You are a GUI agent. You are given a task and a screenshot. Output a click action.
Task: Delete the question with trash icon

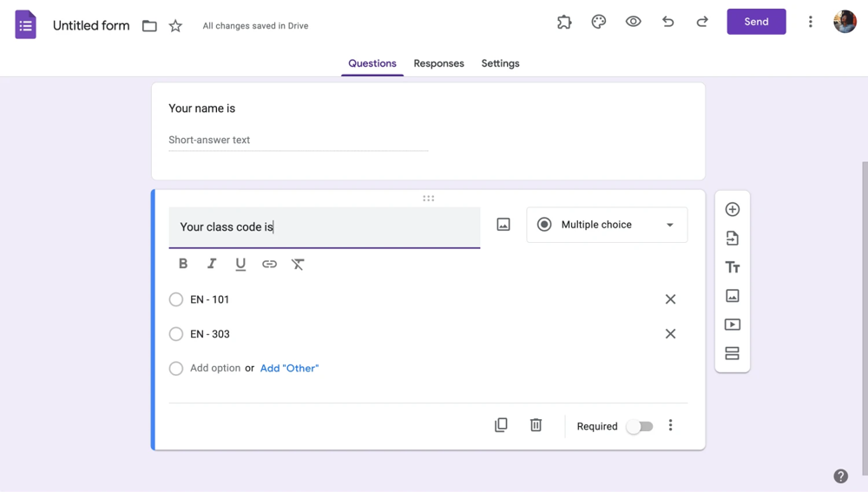tap(536, 425)
